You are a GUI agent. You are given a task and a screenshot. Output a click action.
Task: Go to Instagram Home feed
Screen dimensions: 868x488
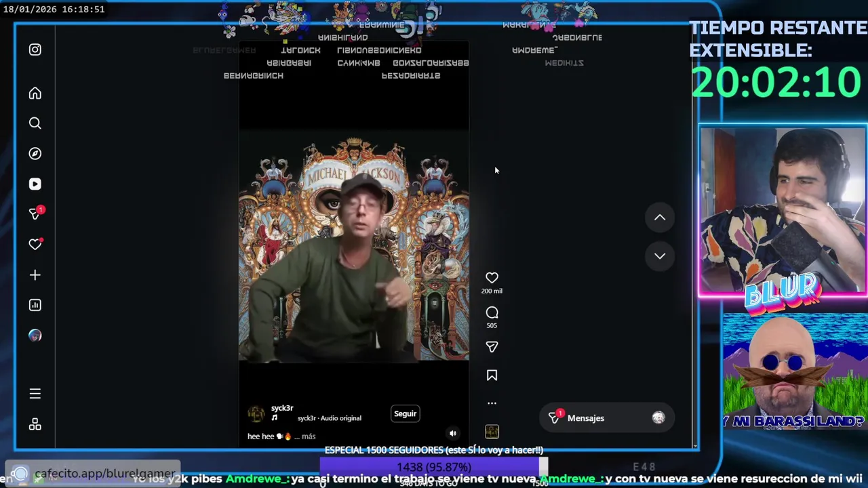pos(35,94)
